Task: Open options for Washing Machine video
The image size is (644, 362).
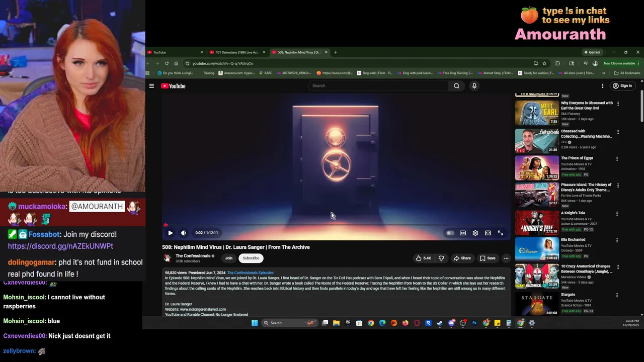Action: 618,132
